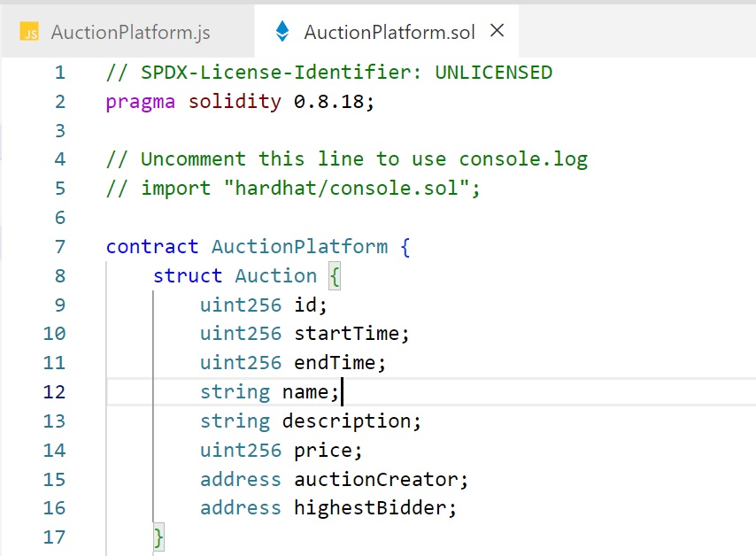Image resolution: width=756 pixels, height=556 pixels.
Task: Select the AuctionPlatform.sol tab
Action: click(x=389, y=33)
